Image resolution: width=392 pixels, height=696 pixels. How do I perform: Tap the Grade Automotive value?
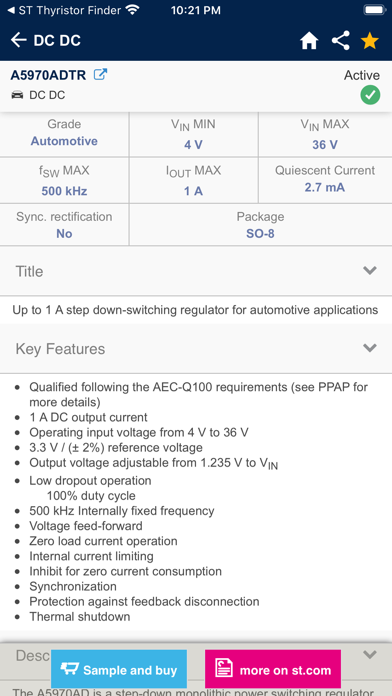coord(64,141)
